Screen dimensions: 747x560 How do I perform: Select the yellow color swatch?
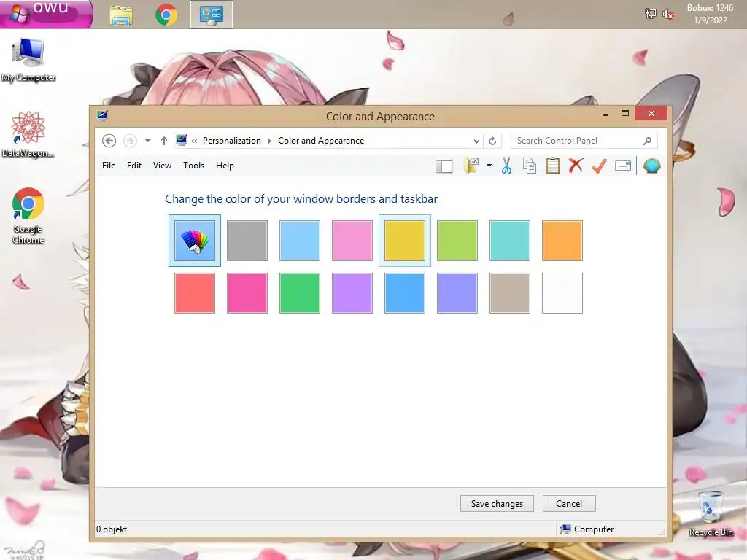(x=404, y=241)
